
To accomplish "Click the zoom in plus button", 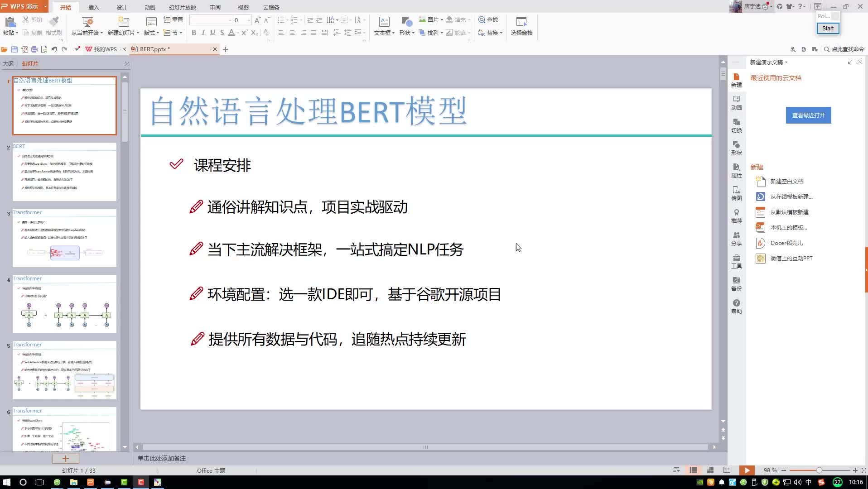I will tap(855, 470).
